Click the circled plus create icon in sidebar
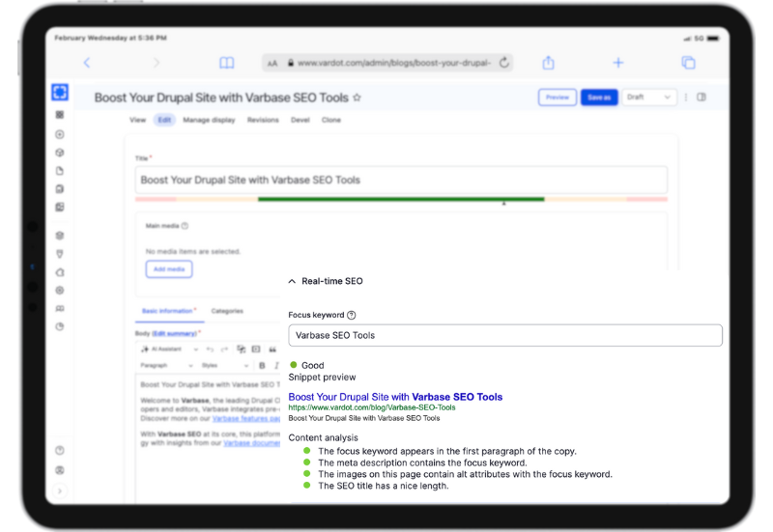 click(60, 134)
